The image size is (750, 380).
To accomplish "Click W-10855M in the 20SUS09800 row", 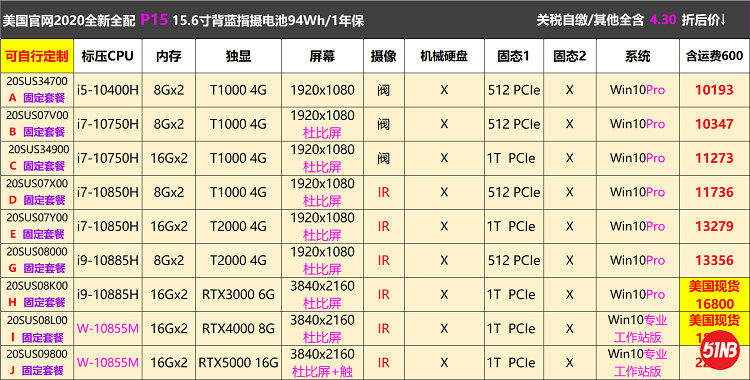I will click(x=108, y=363).
